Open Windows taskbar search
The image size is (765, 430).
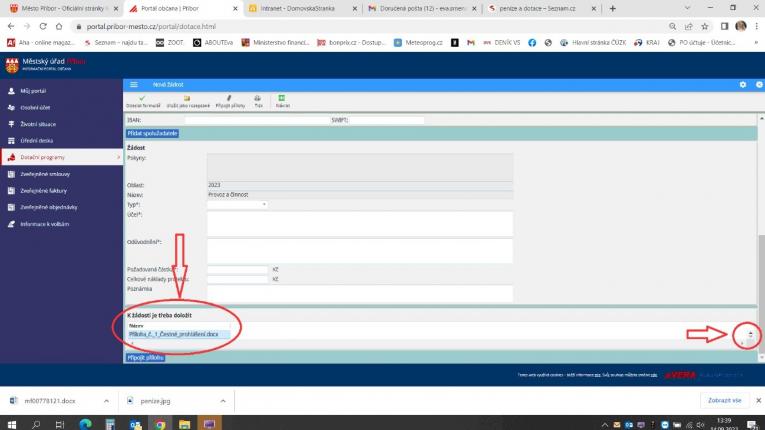click(x=36, y=424)
